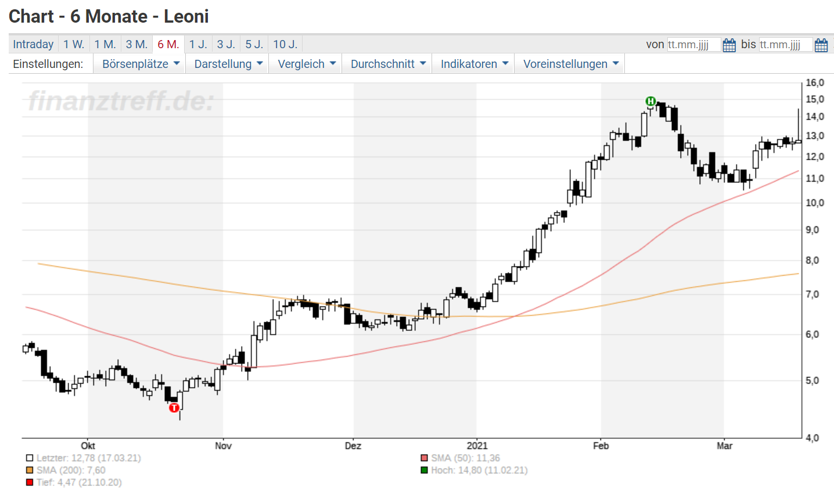Open the Darstellung dropdown menu
Screen dimensions: 834x504
228,64
